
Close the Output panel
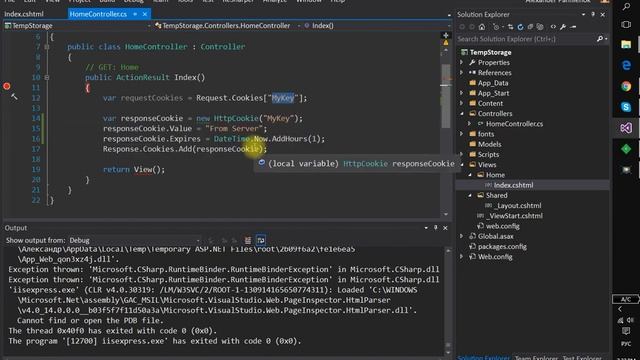[x=445, y=228]
